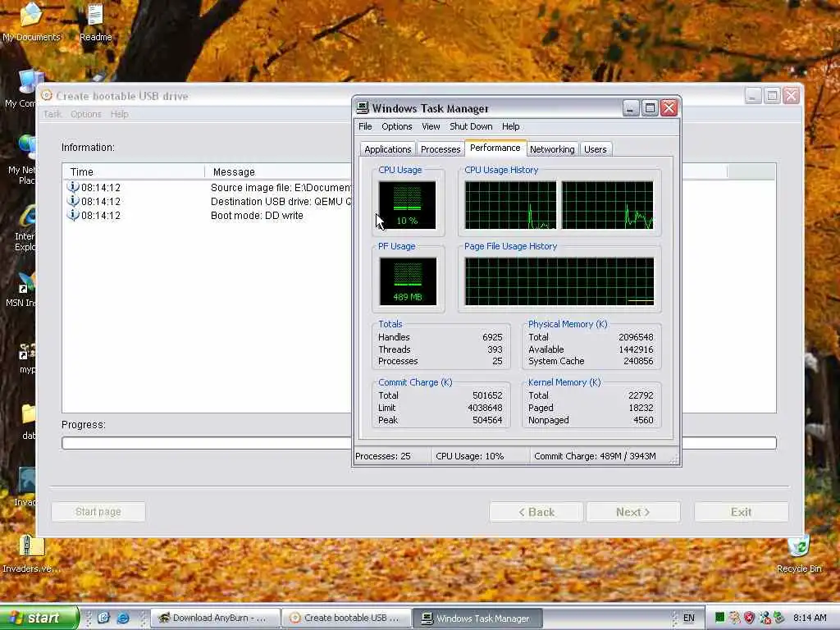Open the Invaders zip archive desktop icon
The width and height of the screenshot is (840, 630).
(31, 555)
